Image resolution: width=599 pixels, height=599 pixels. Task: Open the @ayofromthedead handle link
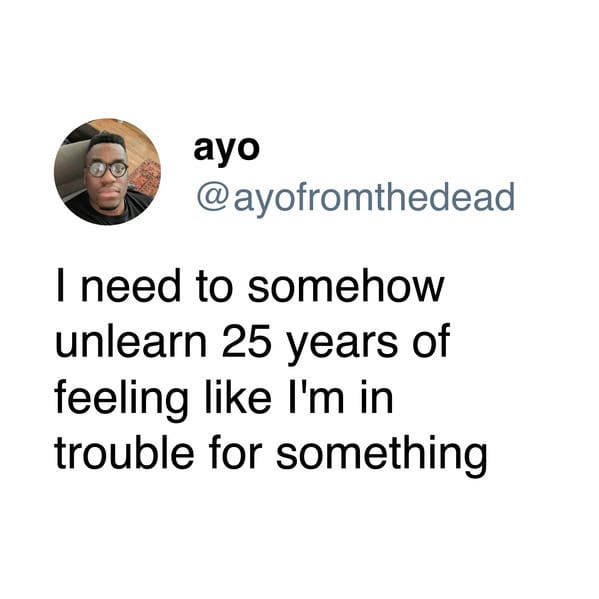(356, 198)
